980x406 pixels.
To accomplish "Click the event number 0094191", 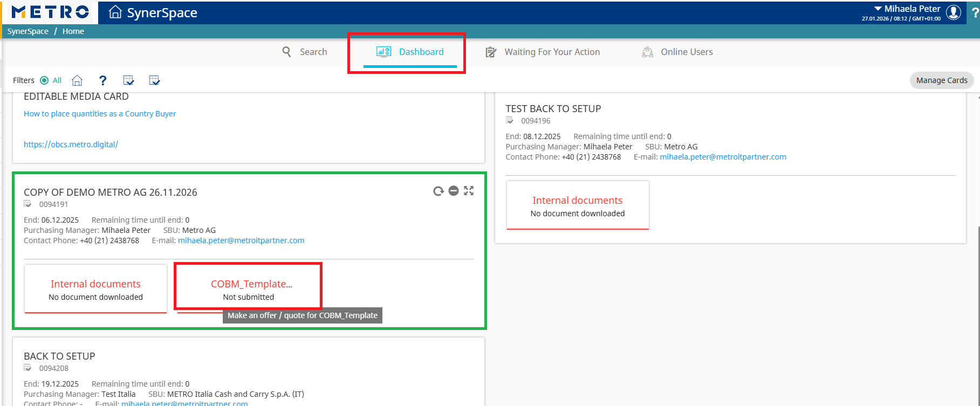I will click(x=54, y=204).
